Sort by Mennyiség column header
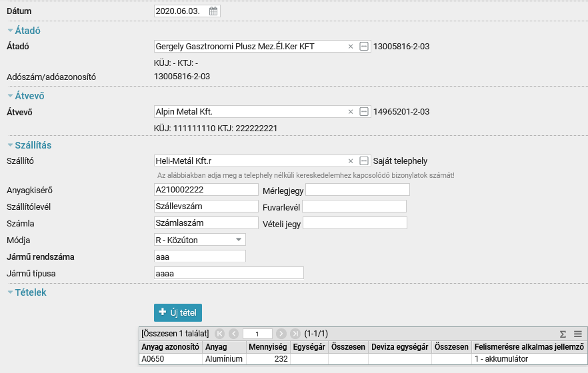Screen dimensions: 588x373 click(x=268, y=347)
